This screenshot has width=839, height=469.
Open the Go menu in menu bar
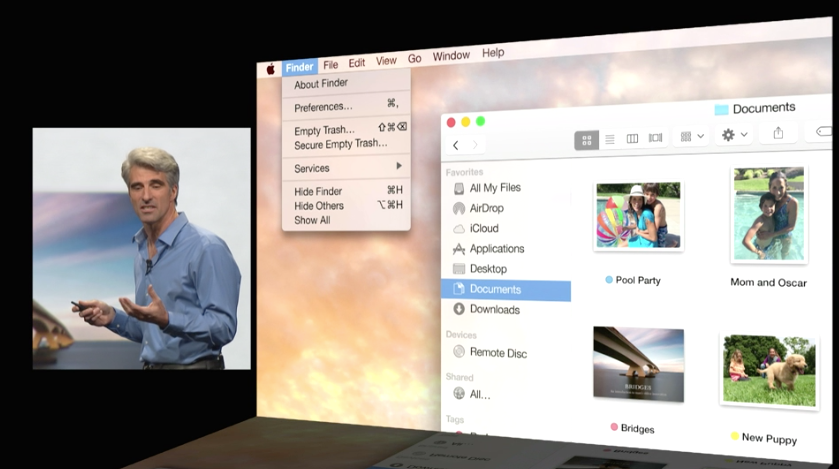point(414,59)
